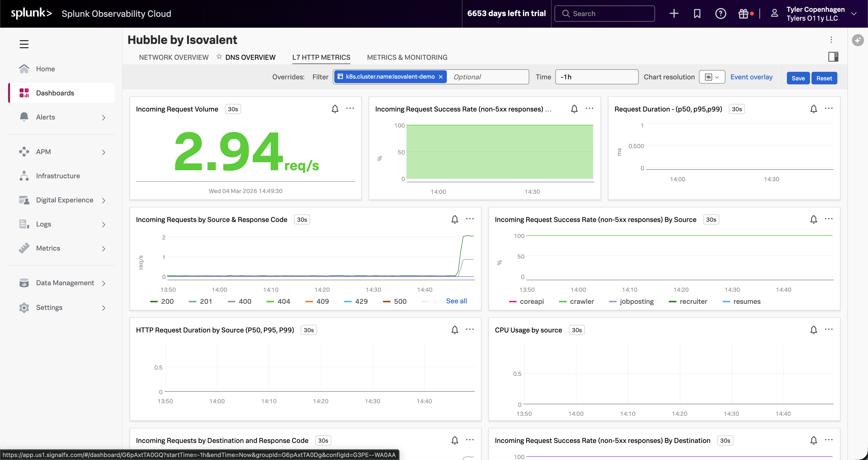Click the hamburger menu icon in sidebar
The width and height of the screenshot is (868, 460).
24,44
